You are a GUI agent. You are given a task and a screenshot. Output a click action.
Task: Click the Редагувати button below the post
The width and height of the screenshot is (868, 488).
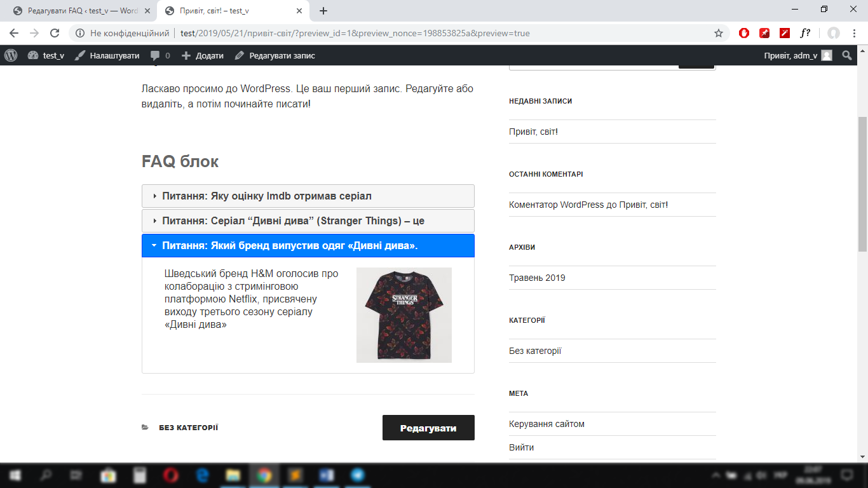tap(428, 428)
